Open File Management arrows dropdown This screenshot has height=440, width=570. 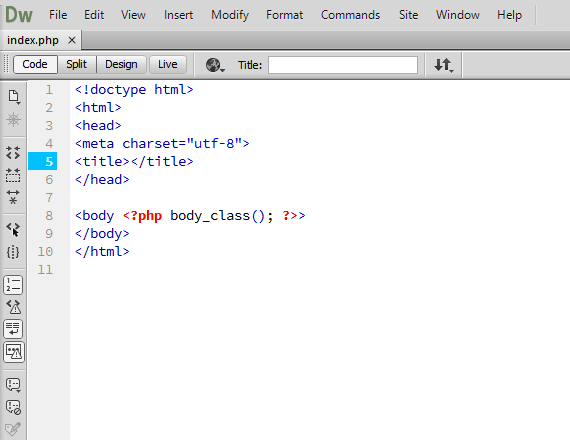pyautogui.click(x=444, y=65)
